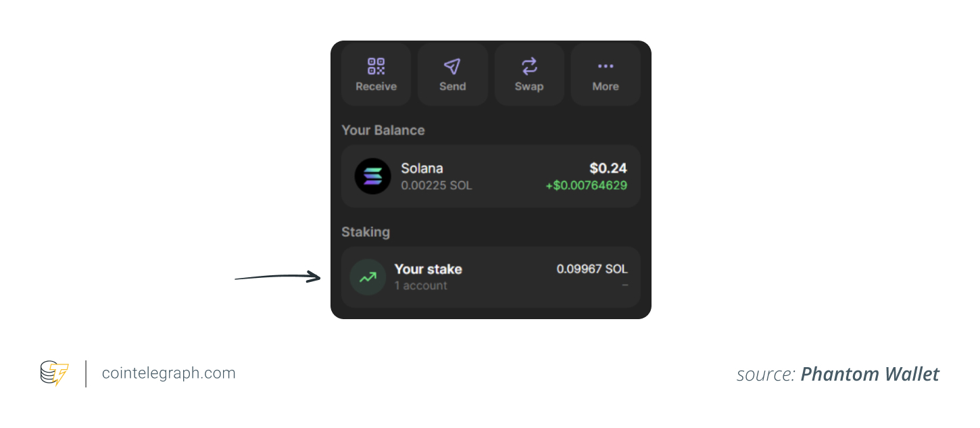Select the Send paper plane icon

[x=452, y=66]
